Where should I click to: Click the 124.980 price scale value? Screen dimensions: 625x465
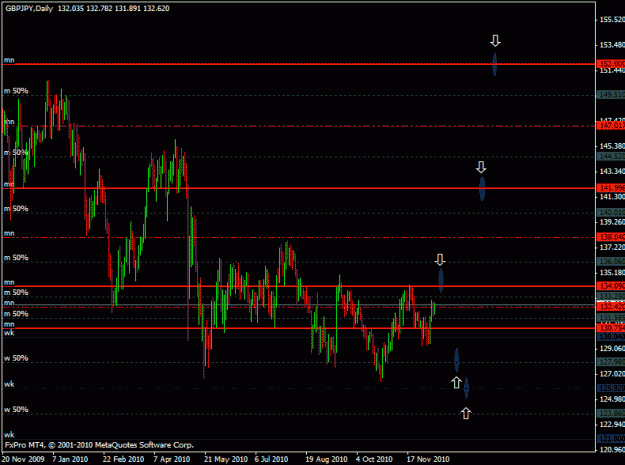(x=612, y=399)
